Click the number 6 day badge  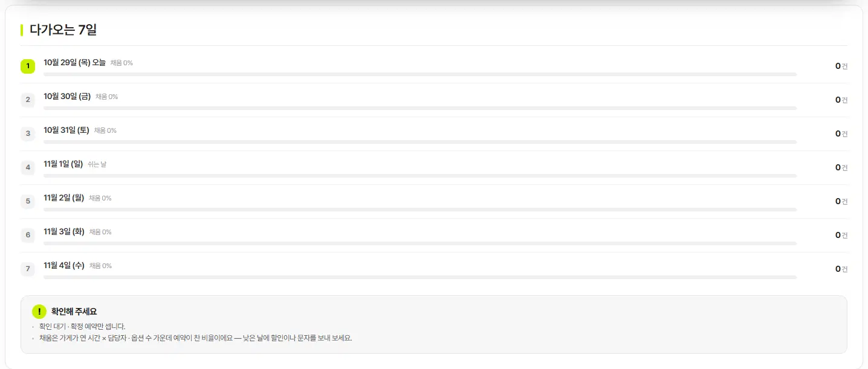(x=28, y=235)
